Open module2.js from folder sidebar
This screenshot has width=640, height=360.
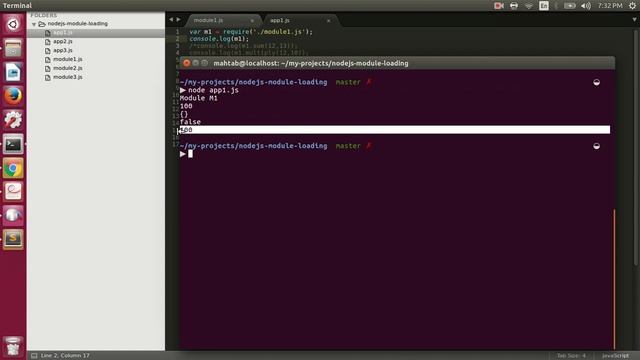click(x=67, y=69)
